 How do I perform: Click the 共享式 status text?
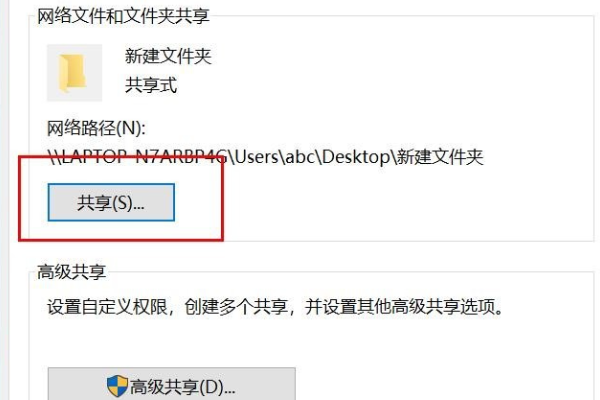point(151,85)
